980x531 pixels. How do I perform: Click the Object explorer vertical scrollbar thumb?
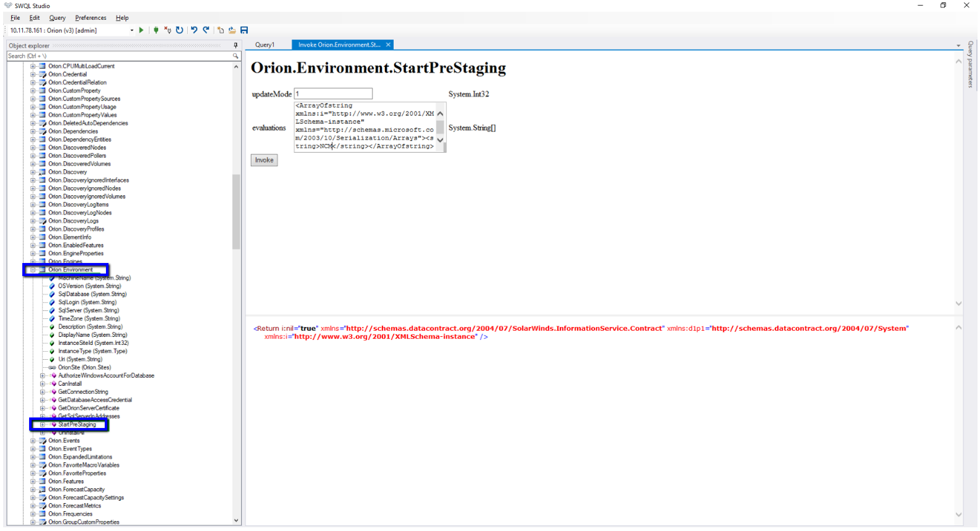(x=236, y=211)
